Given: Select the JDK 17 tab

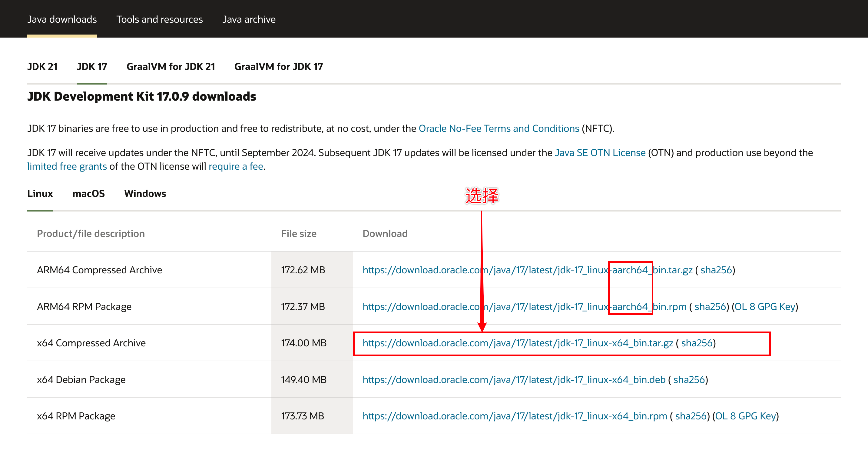Looking at the screenshot, I should 92,66.
